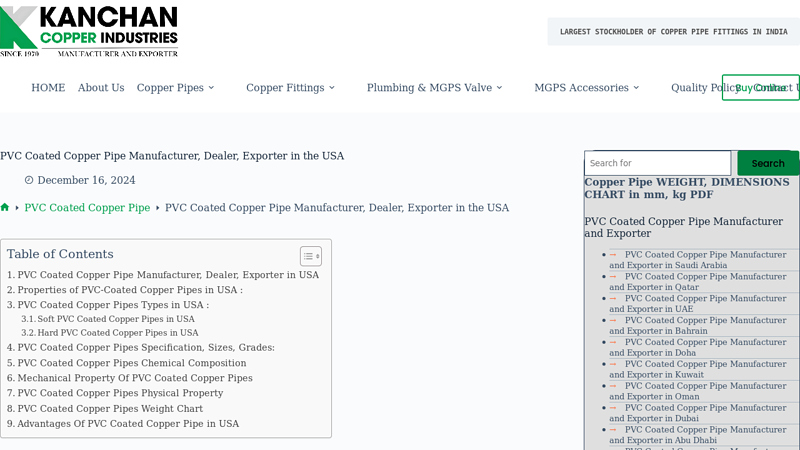
Task: Expand the MGPS Accessories dropdown chevron
Action: [x=636, y=88]
